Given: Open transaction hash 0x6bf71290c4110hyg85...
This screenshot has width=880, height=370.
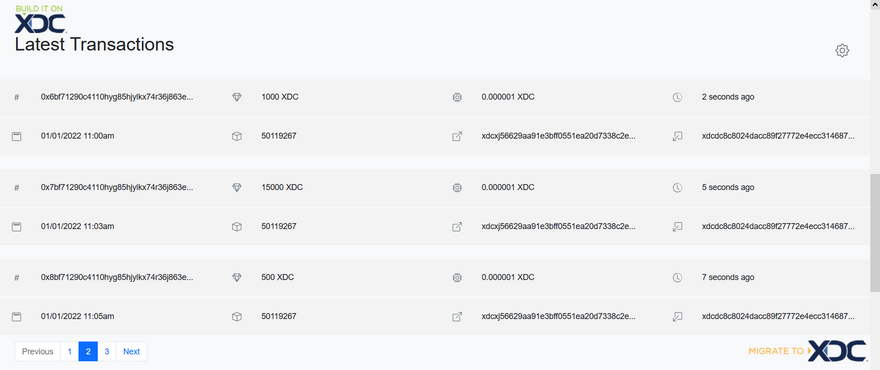Looking at the screenshot, I should (x=117, y=97).
